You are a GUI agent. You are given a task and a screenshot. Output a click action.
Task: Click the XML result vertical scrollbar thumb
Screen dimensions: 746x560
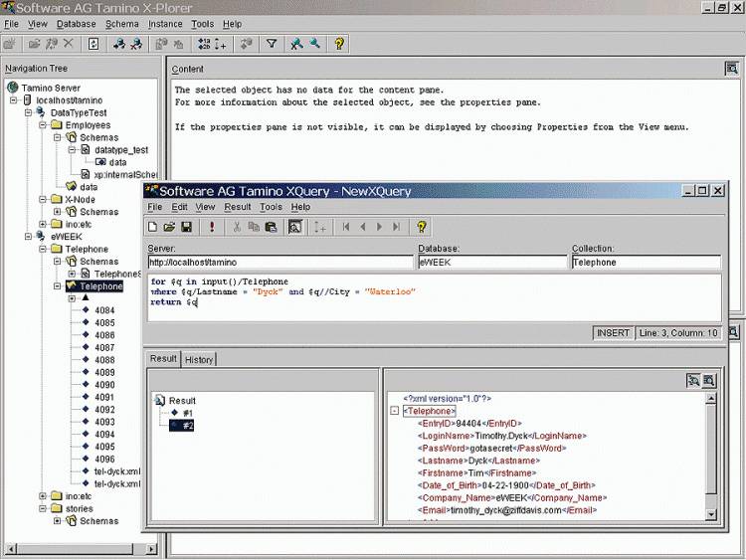coord(711,451)
